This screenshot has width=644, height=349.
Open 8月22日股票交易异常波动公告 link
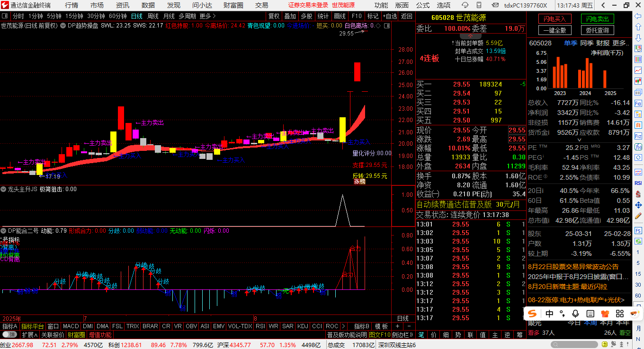573,267
